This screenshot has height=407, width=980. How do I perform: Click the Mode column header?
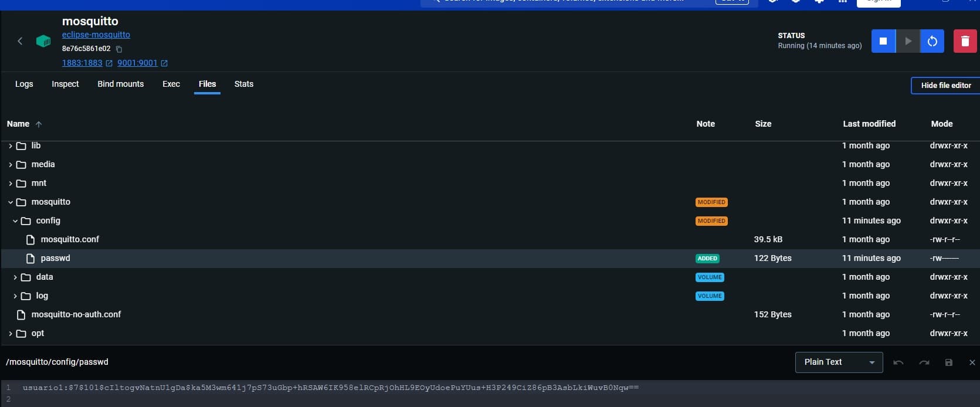click(x=942, y=124)
